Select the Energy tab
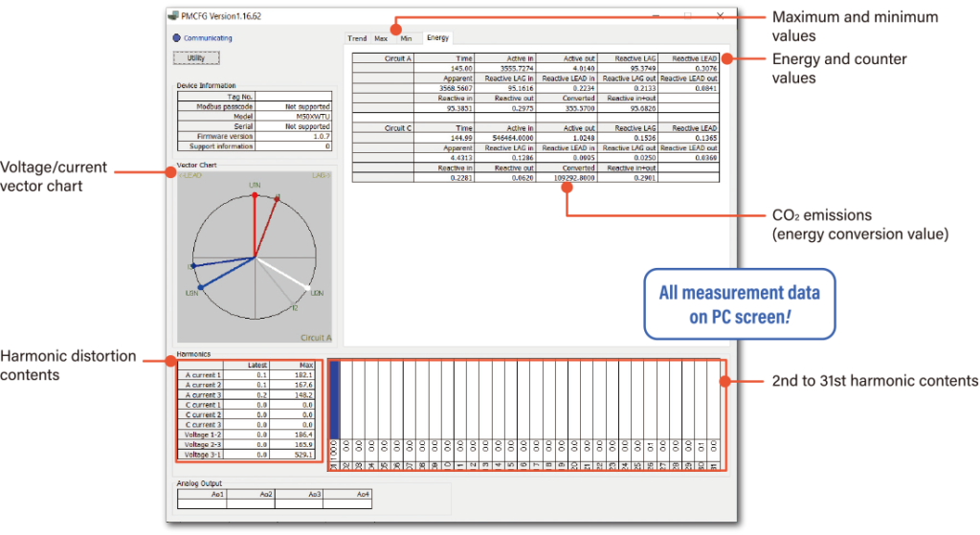980x535 pixels. 437,38
